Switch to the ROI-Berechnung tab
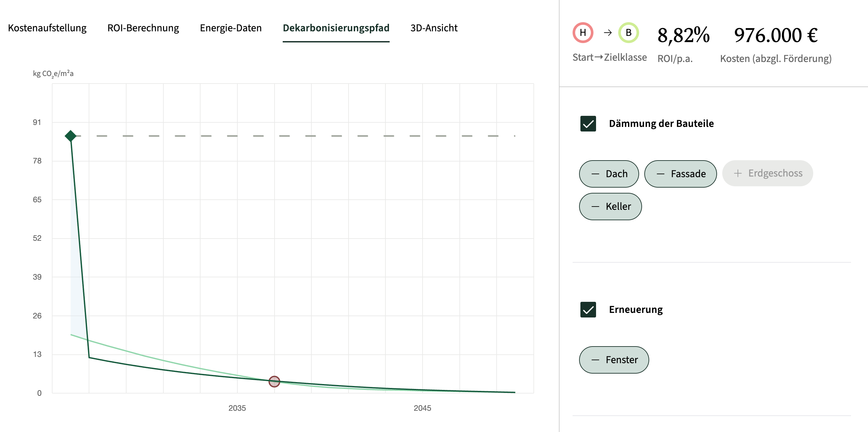The width and height of the screenshot is (868, 432). (x=143, y=28)
